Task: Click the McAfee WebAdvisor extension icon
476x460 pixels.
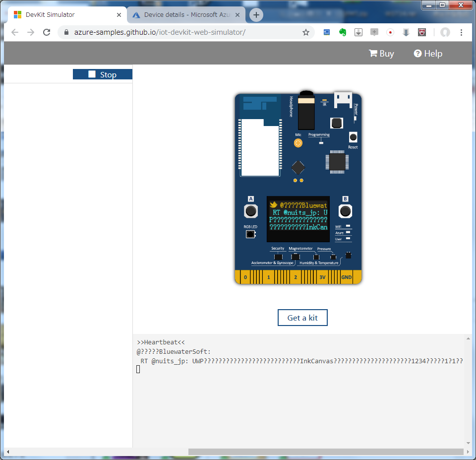Action: click(x=421, y=32)
